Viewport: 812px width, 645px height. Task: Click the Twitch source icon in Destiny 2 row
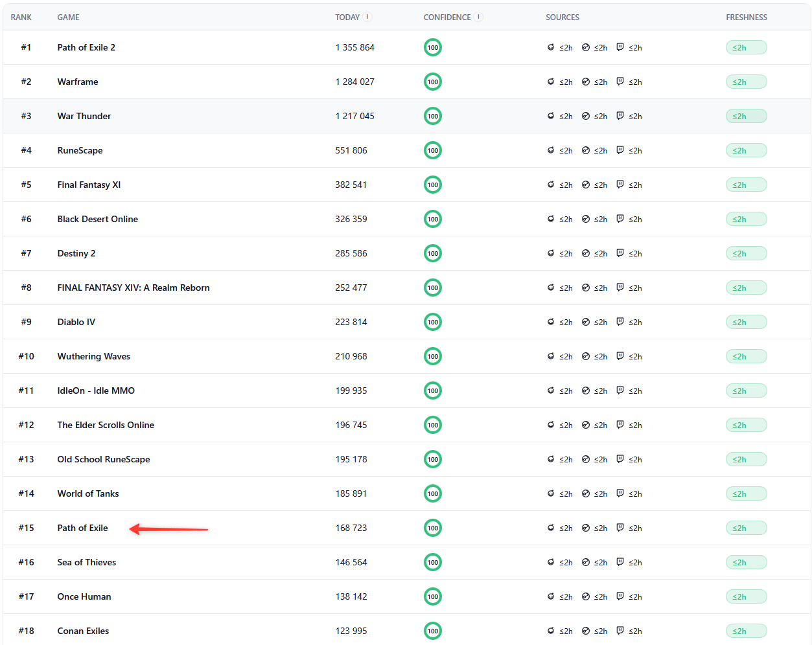[x=620, y=253]
